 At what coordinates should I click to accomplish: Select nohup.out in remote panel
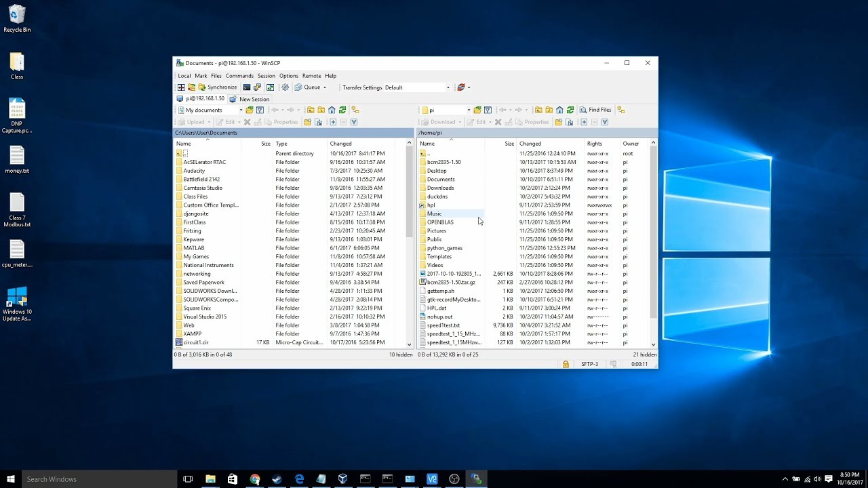(439, 317)
